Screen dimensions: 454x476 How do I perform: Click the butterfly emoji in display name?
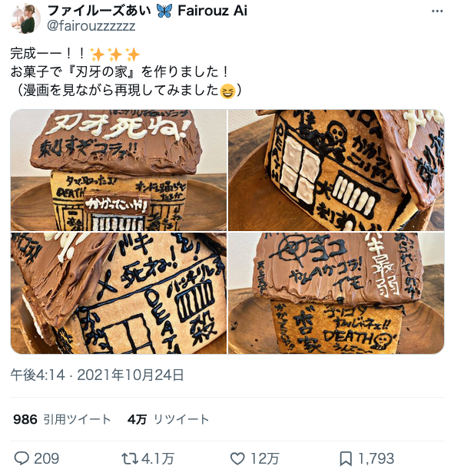click(x=164, y=12)
